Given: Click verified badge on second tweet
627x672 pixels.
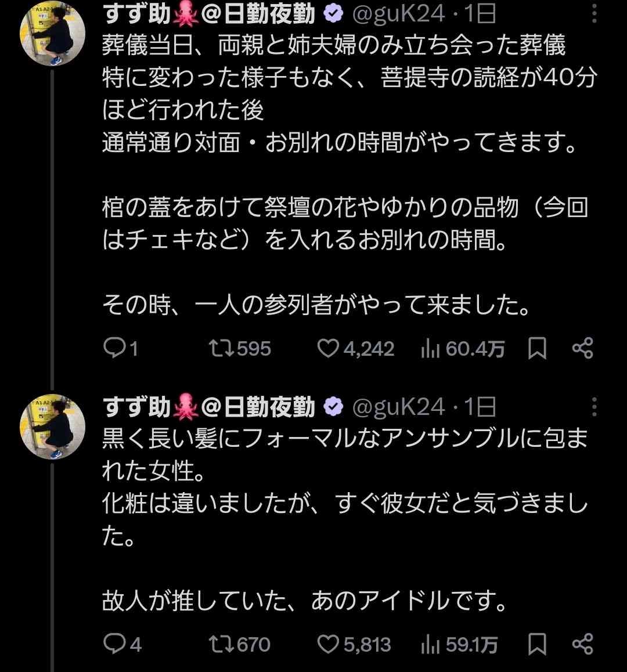Looking at the screenshot, I should pyautogui.click(x=334, y=407).
